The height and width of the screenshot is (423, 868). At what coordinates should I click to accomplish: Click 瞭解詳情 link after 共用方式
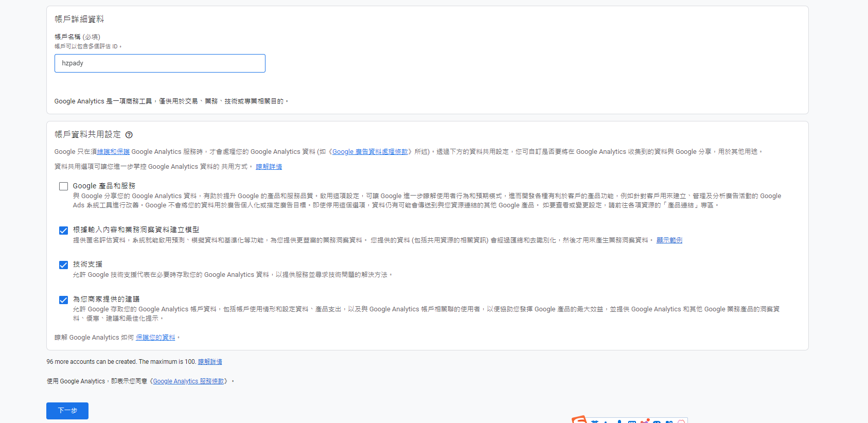point(269,167)
